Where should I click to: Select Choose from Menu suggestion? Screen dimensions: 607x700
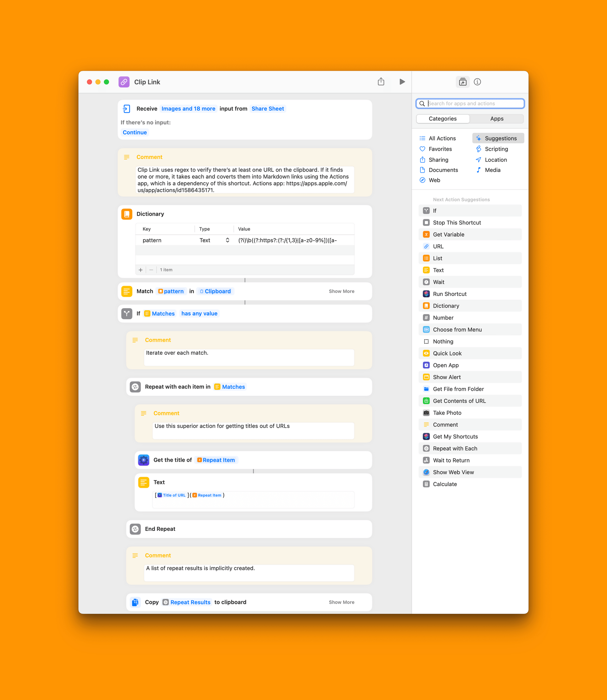pos(470,329)
